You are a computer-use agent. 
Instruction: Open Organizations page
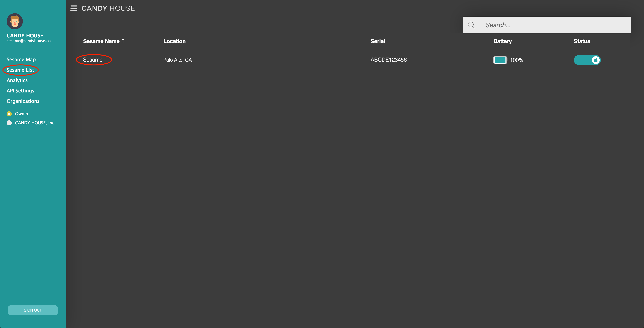coord(23,101)
